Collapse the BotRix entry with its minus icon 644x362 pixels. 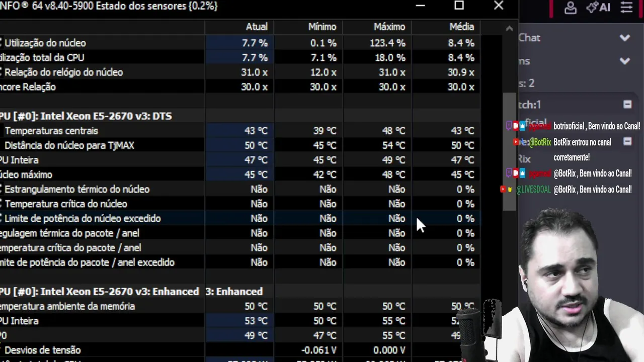pos(627,142)
